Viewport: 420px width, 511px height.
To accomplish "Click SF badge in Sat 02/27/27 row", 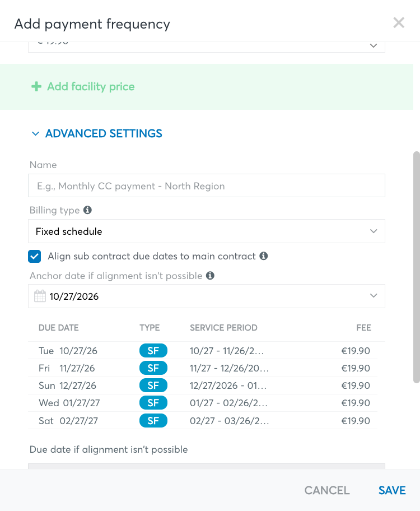I will tap(153, 421).
